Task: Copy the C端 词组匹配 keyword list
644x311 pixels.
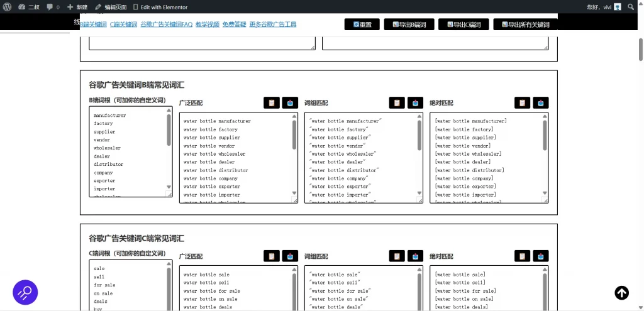Action: pyautogui.click(x=397, y=256)
